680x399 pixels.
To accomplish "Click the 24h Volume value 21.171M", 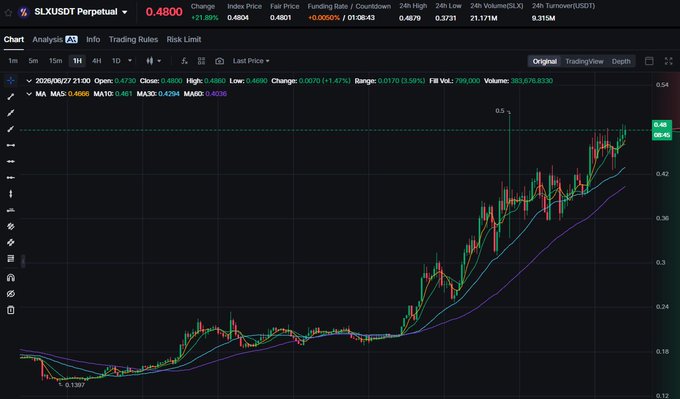I will [x=484, y=18].
